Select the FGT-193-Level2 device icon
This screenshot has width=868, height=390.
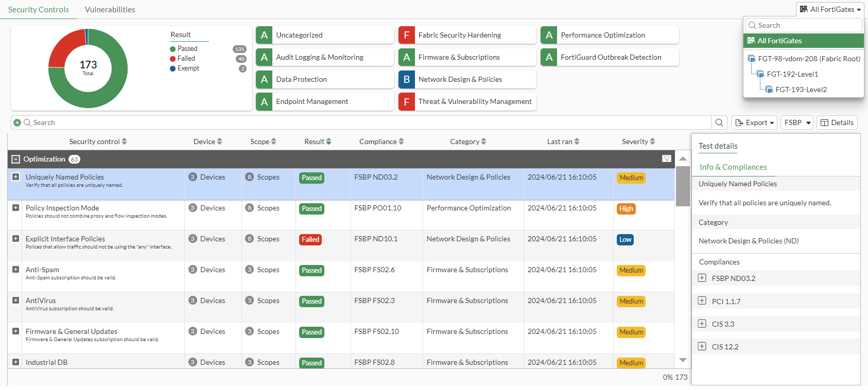(x=769, y=90)
